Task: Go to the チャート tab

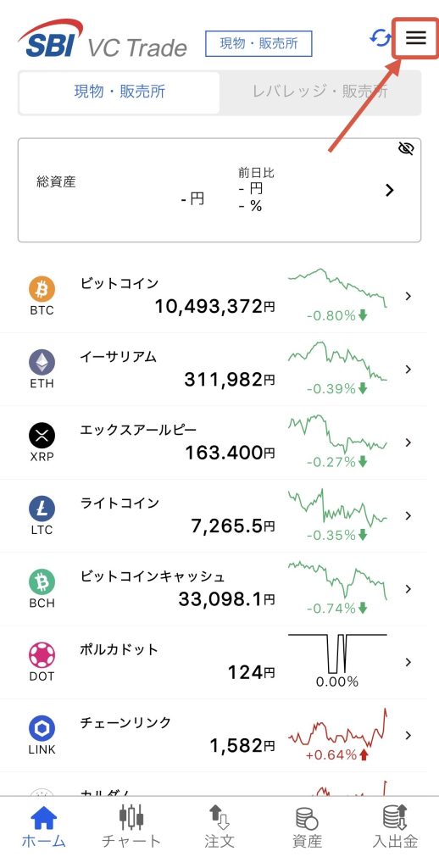Action: 131,826
